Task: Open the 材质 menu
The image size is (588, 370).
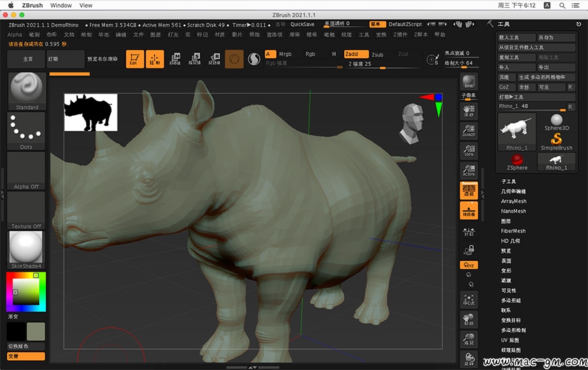Action: click(x=220, y=35)
